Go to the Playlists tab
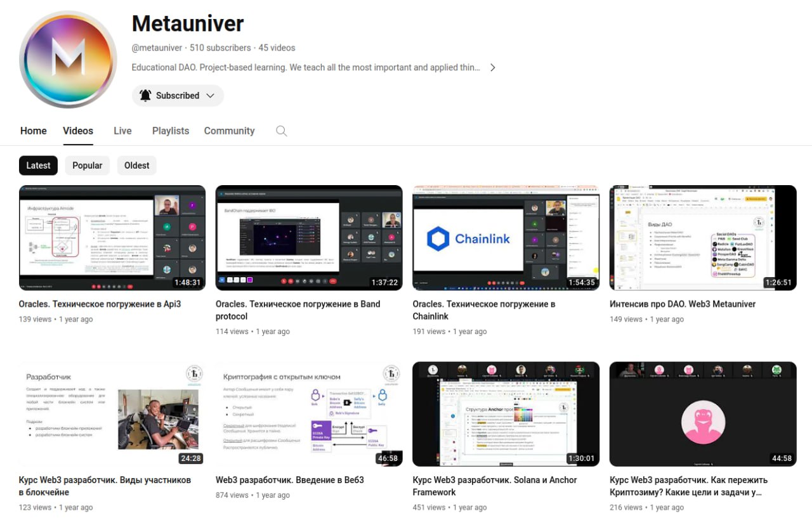The height and width of the screenshot is (518, 812). 171,131
